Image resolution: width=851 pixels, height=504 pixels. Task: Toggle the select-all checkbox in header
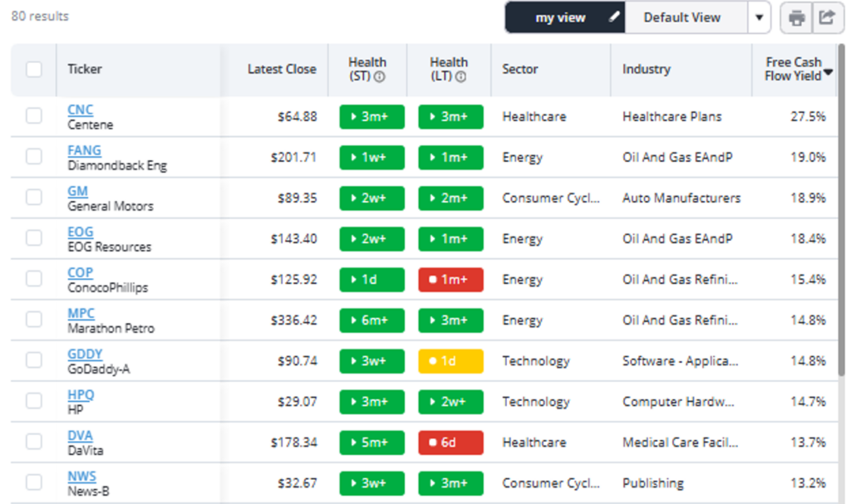click(x=33, y=70)
